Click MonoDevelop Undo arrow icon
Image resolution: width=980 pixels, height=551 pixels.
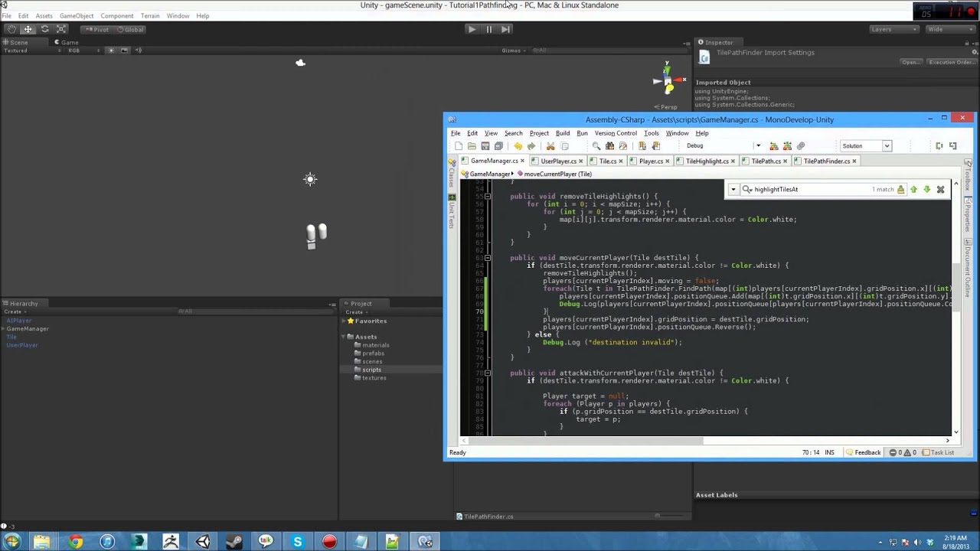point(518,146)
